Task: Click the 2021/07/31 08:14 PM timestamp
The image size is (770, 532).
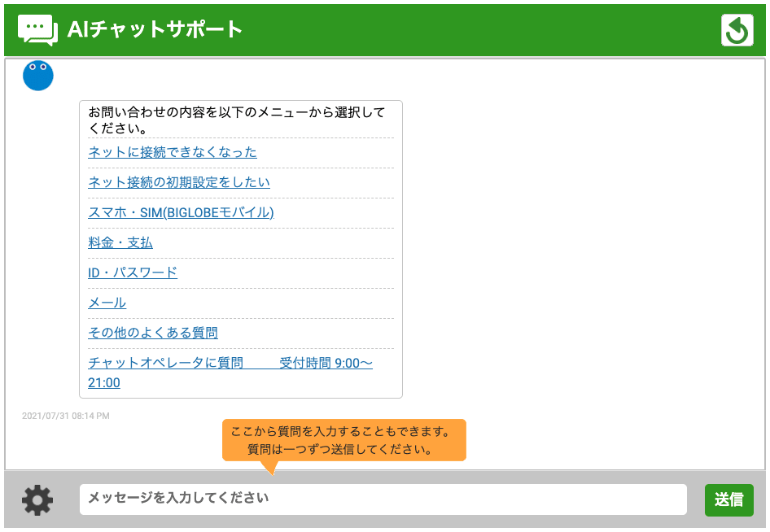Action: [x=65, y=416]
